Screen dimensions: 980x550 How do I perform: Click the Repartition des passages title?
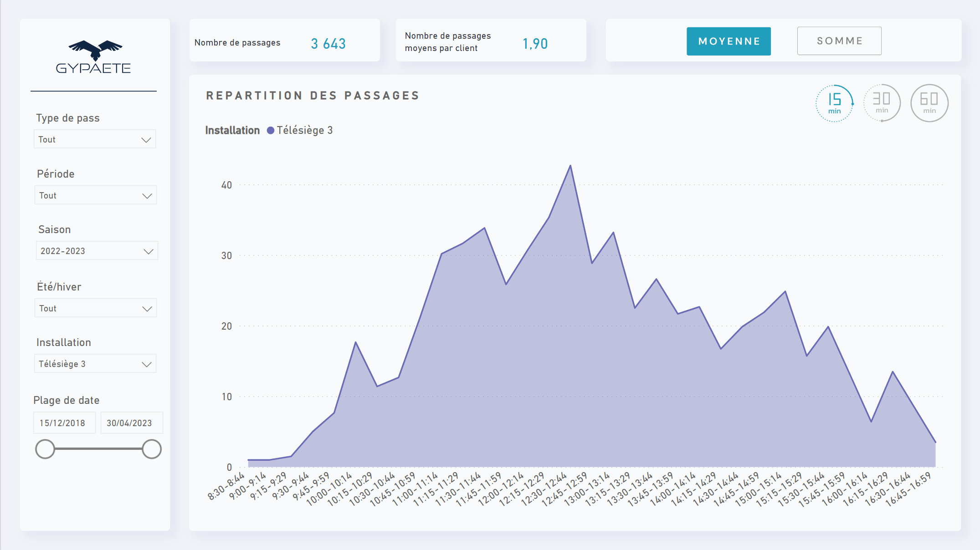click(x=313, y=96)
